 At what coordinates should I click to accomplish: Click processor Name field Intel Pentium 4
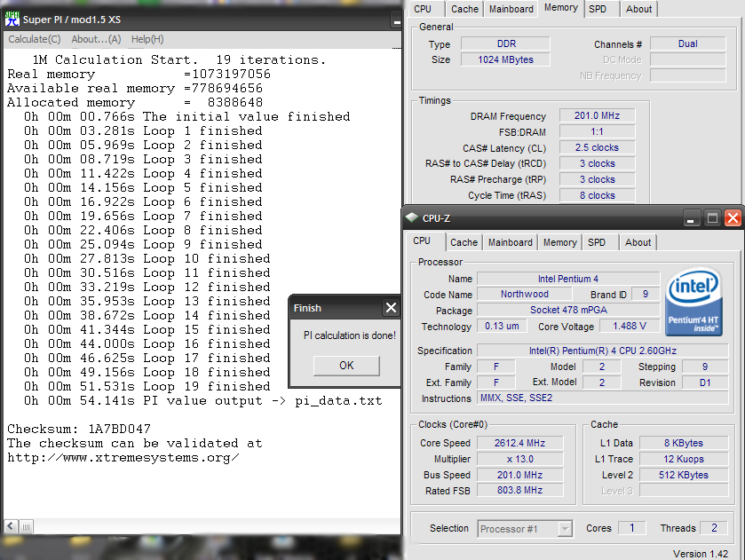568,279
